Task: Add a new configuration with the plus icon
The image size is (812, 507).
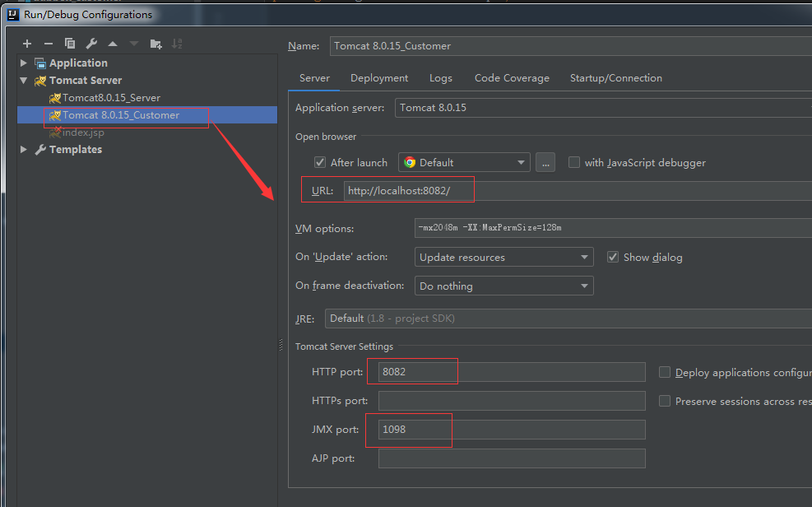Action: click(27, 44)
